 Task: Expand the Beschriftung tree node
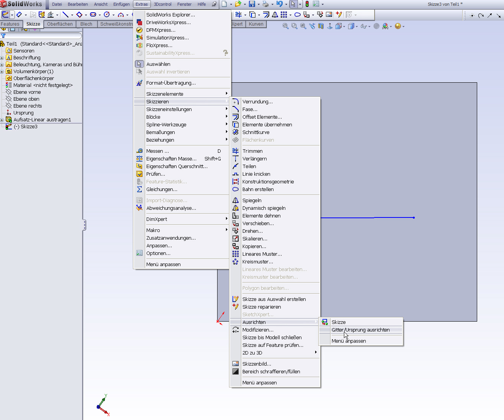pos(2,58)
